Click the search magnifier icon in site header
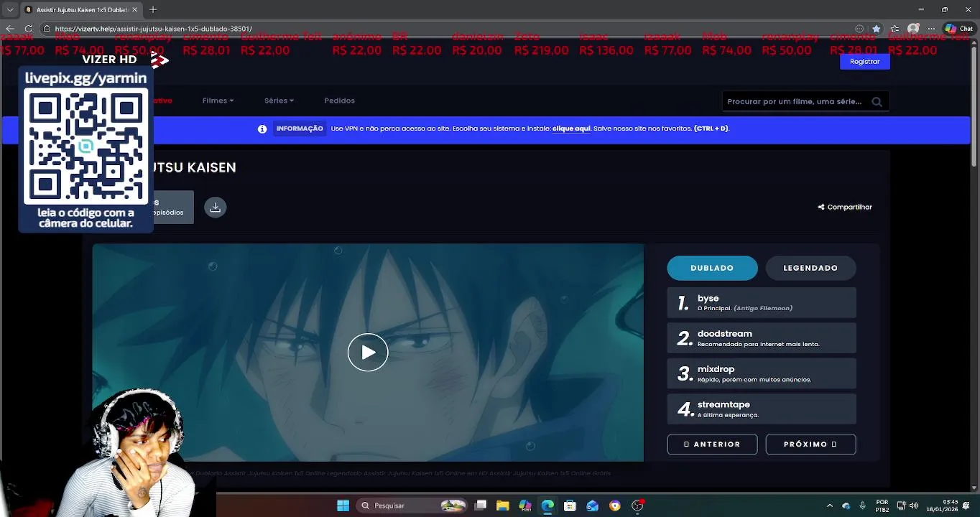980x517 pixels. [x=877, y=101]
